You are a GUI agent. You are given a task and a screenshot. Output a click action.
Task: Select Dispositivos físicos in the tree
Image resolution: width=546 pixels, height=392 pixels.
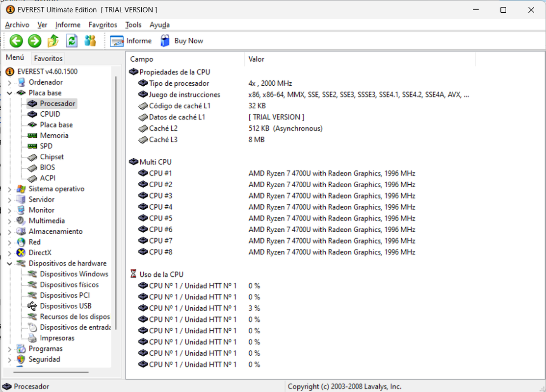coord(69,285)
